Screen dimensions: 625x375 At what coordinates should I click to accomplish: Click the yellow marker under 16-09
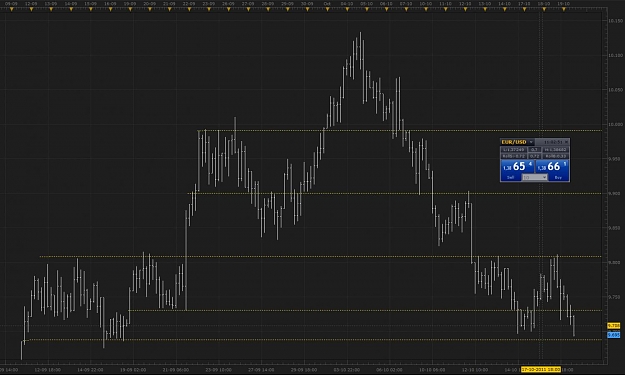coord(110,9)
